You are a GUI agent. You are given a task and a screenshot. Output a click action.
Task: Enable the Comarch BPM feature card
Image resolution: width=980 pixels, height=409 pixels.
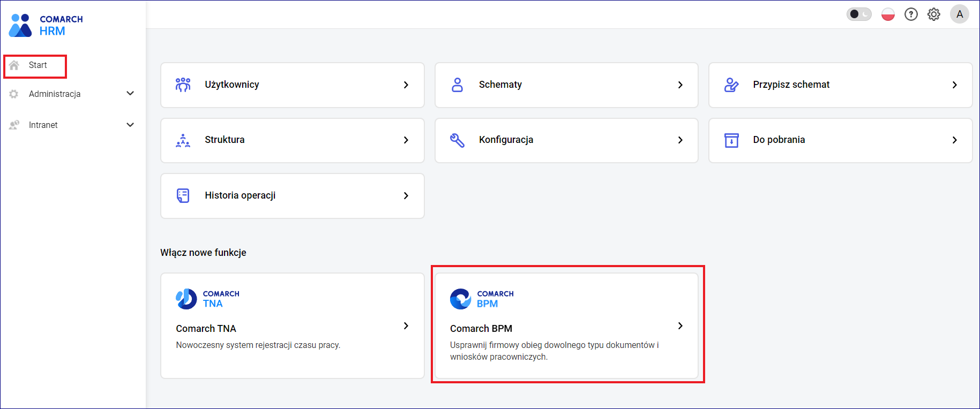pyautogui.click(x=566, y=325)
